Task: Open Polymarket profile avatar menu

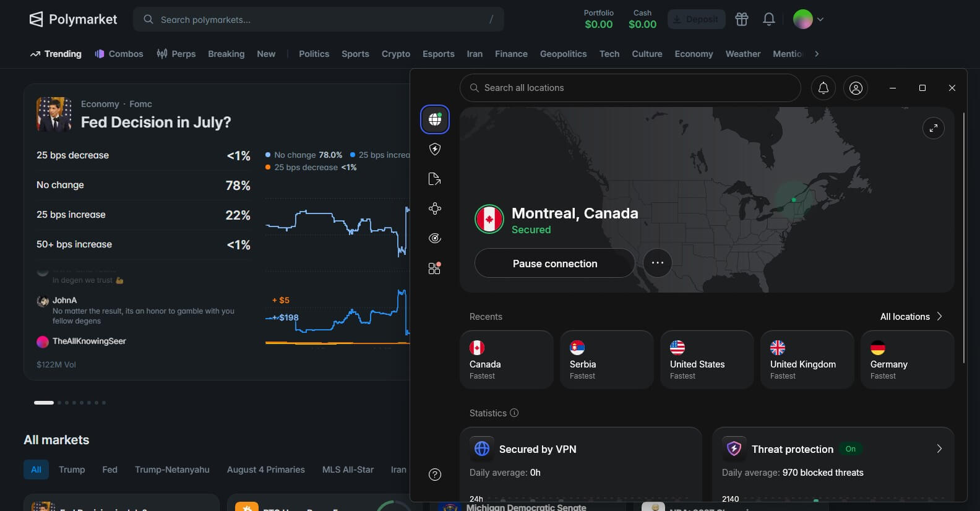Action: coord(808,19)
